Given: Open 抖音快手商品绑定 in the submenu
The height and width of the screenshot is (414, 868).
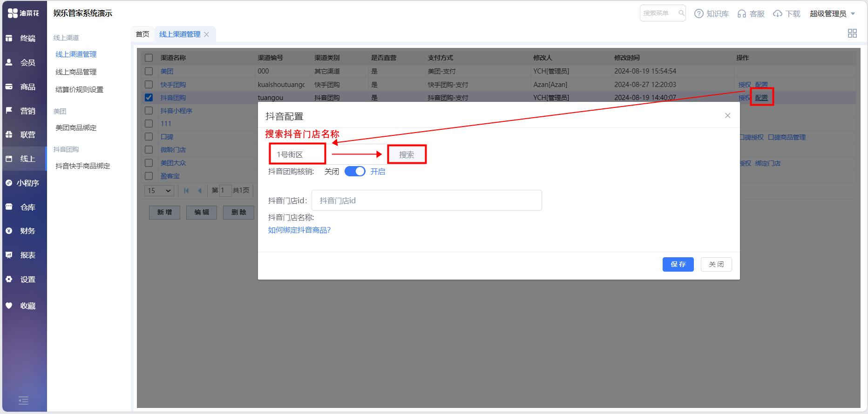Looking at the screenshot, I should click(x=83, y=166).
